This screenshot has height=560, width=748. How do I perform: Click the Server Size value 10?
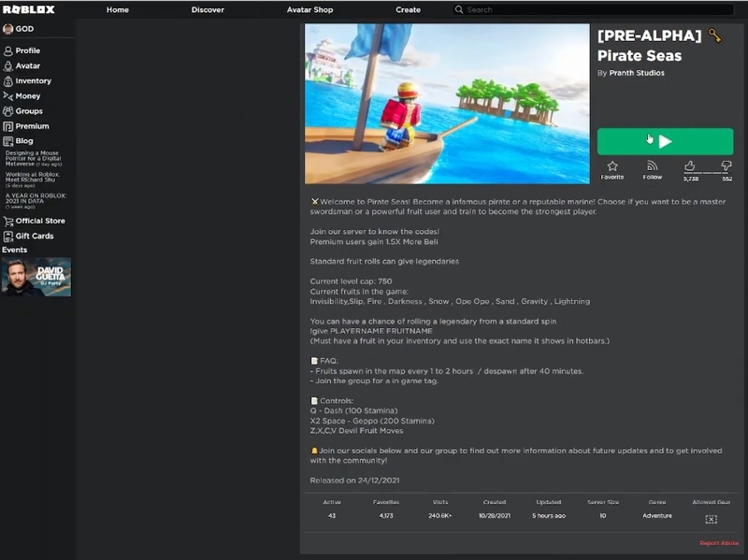(x=603, y=516)
